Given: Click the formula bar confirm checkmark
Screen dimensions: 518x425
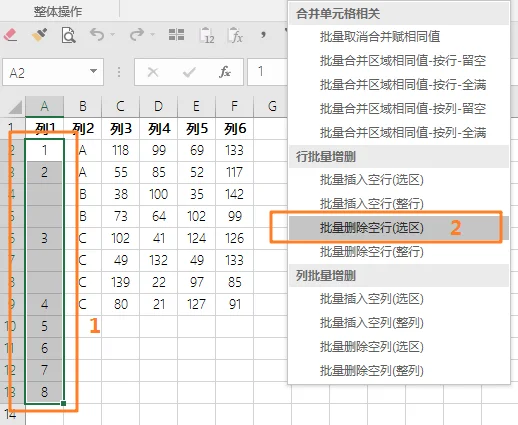Looking at the screenshot, I should [x=189, y=72].
